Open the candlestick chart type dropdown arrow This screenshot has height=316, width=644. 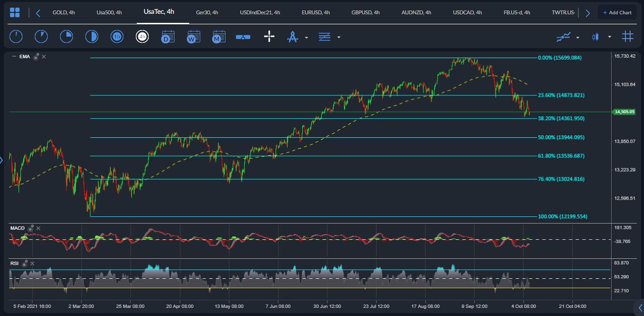[610, 37]
